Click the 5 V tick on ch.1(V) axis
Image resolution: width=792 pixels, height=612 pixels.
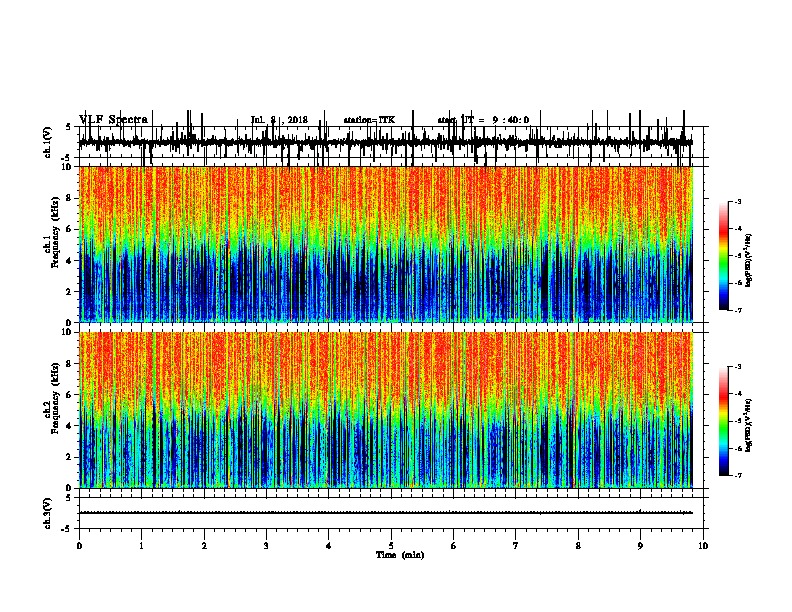click(x=69, y=127)
